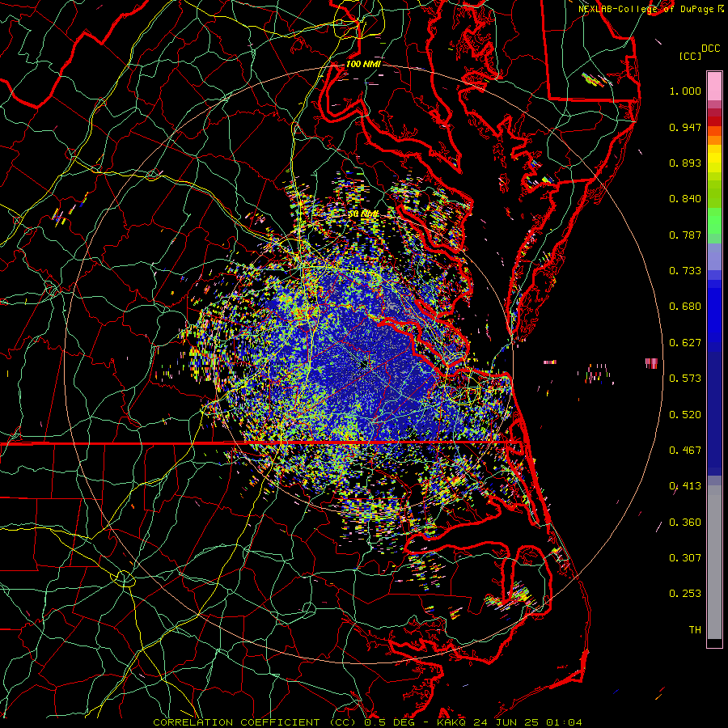Pick the pink segment of the color scale
728x728 pixels.
pyautogui.click(x=714, y=87)
